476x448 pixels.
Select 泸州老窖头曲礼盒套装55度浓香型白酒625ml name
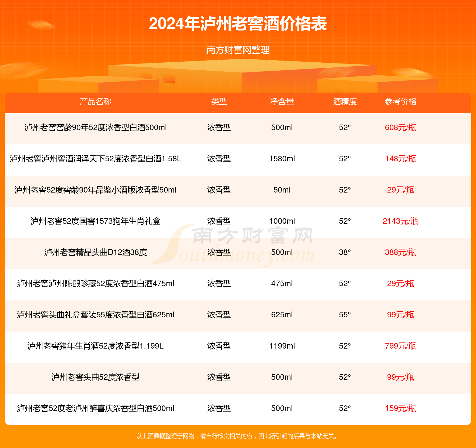[95, 315]
